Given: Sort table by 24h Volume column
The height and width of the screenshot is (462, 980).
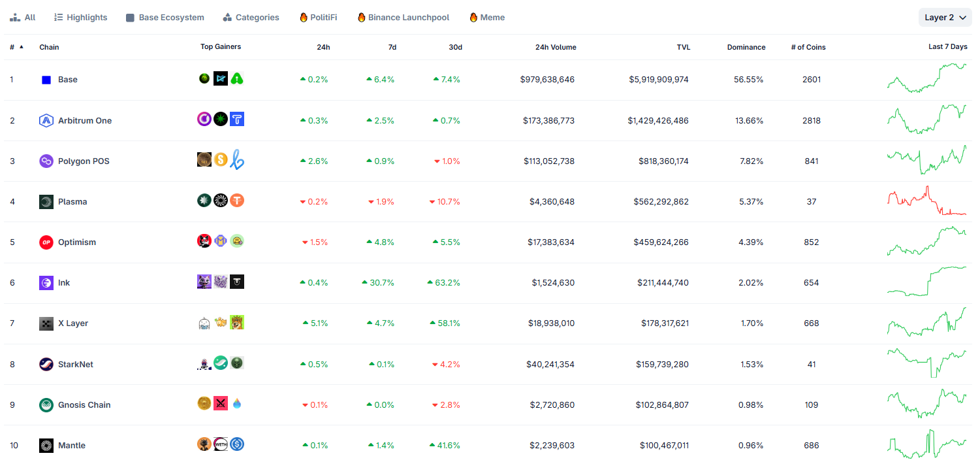Looking at the screenshot, I should click(556, 47).
